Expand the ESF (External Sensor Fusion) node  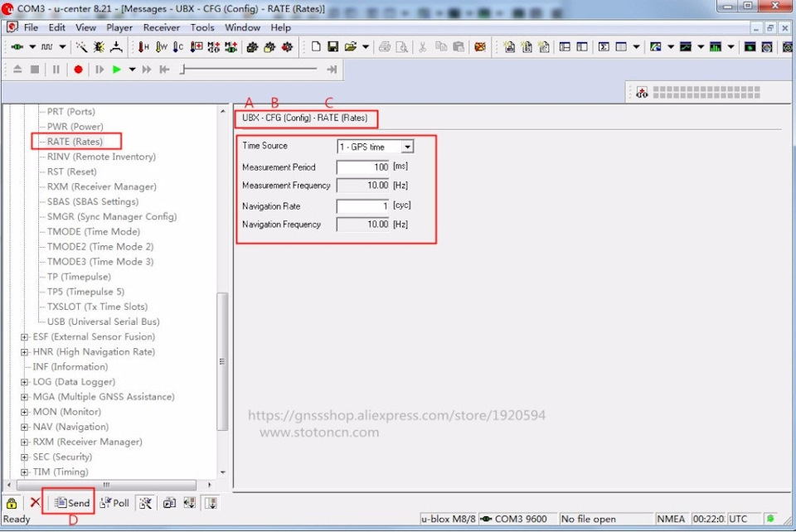click(24, 336)
